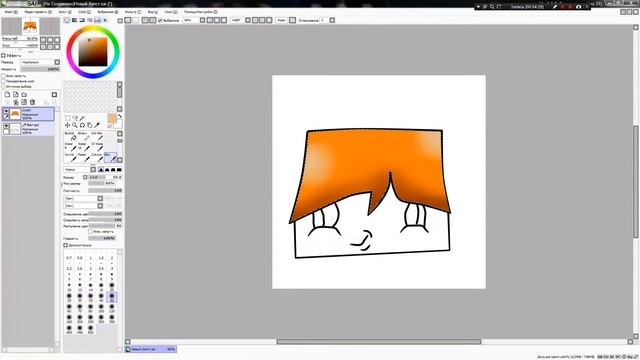This screenshot has width=640, height=360.
Task: Click the open document tab in status bar
Action: point(151,349)
